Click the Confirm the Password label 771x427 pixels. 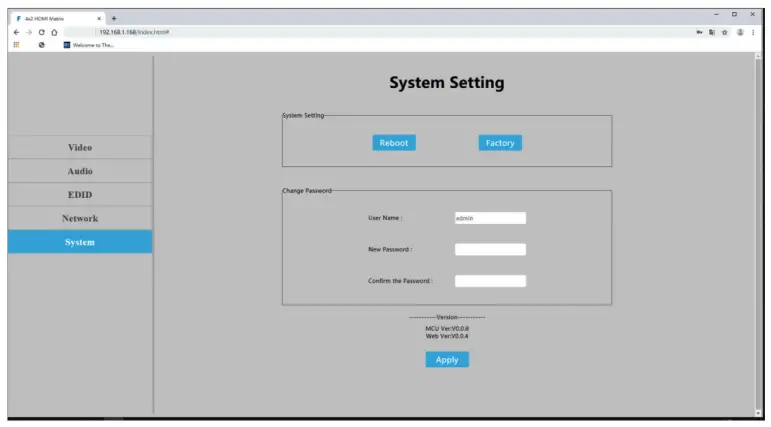pos(400,281)
